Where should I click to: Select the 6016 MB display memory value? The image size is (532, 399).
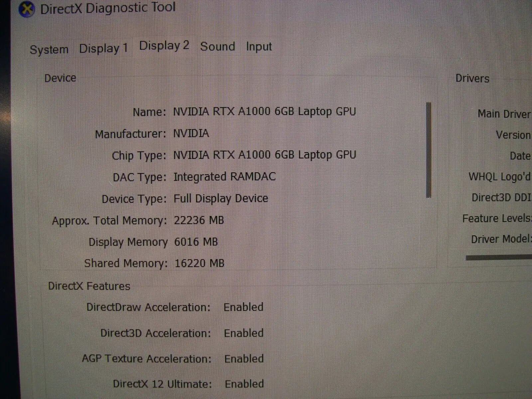pos(196,242)
